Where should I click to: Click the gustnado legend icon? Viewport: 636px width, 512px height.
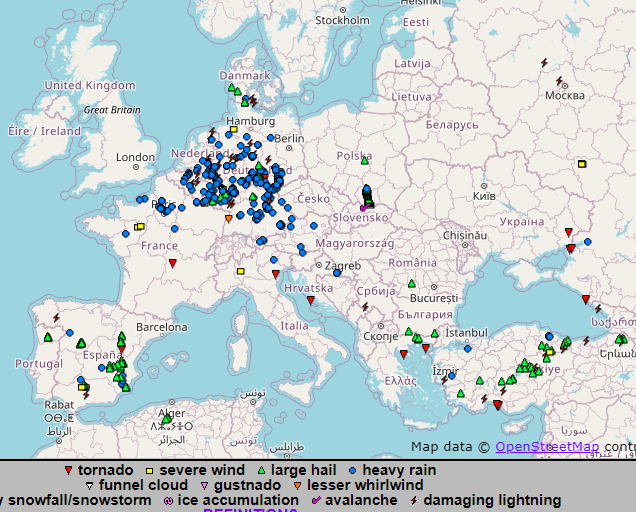point(205,486)
